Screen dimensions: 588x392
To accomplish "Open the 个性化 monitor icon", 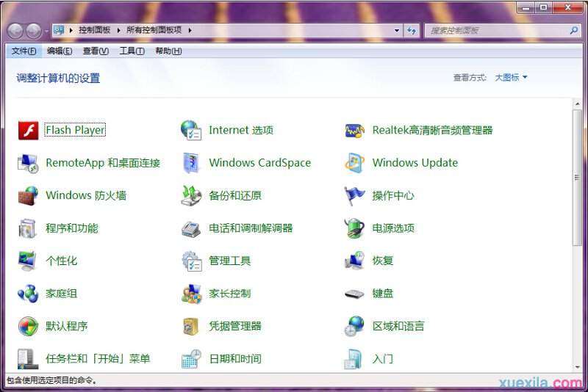I will coord(27,261).
